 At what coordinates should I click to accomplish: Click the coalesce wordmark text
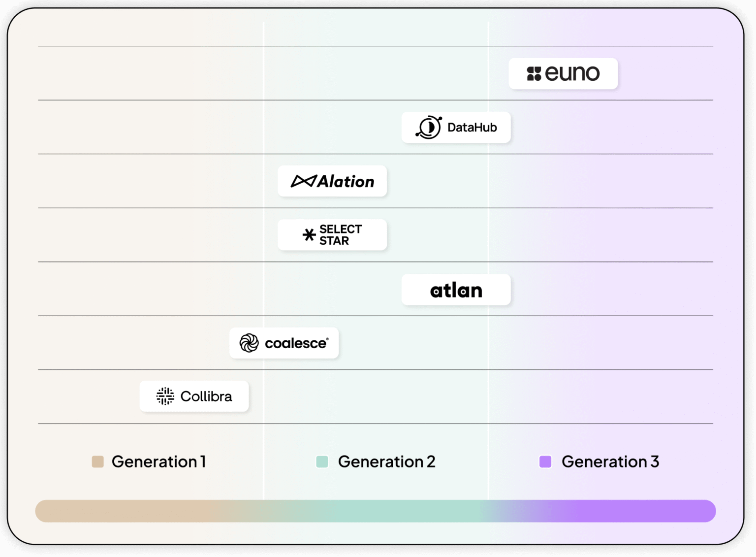296,343
